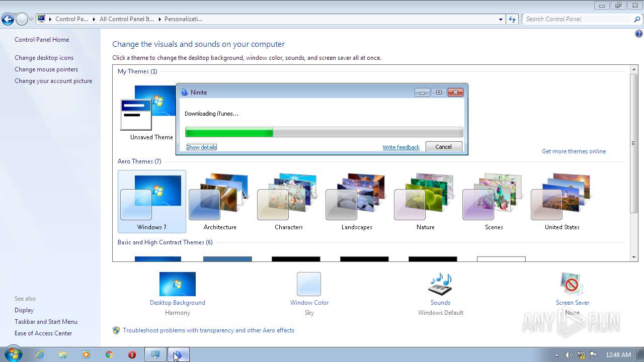This screenshot has height=362, width=644.
Task: Expand arrow after All Control Panel It... breadcrumb
Action: point(159,19)
